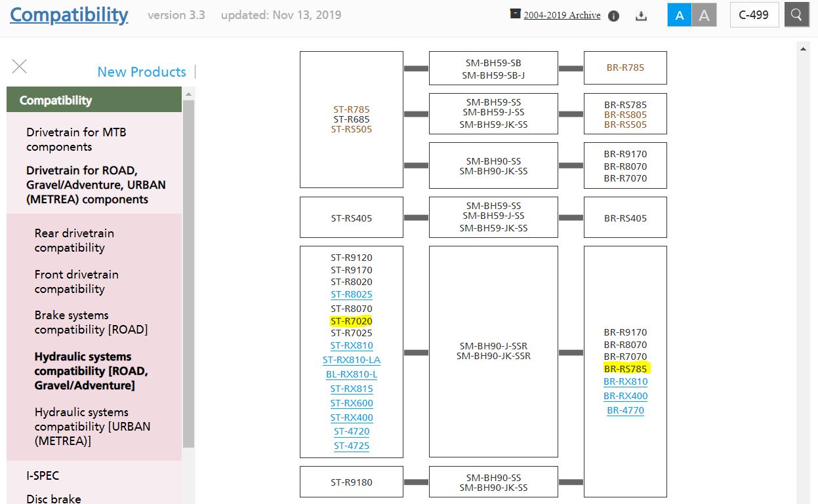
Task: Open the BL-RX810-L link
Action: click(352, 374)
